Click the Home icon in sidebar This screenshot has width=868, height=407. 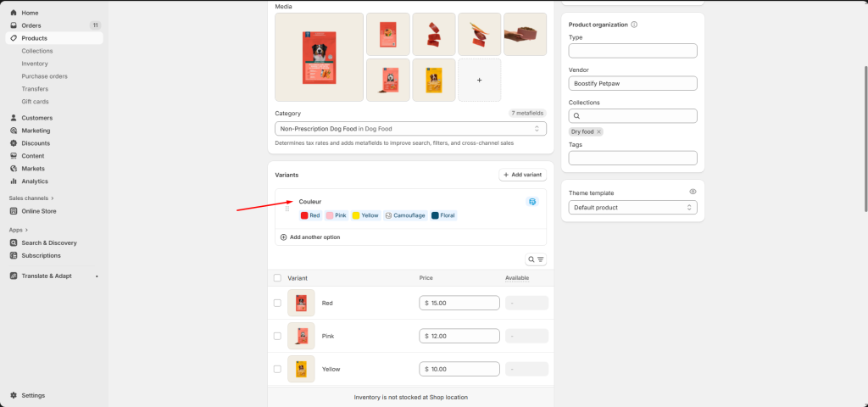click(14, 13)
